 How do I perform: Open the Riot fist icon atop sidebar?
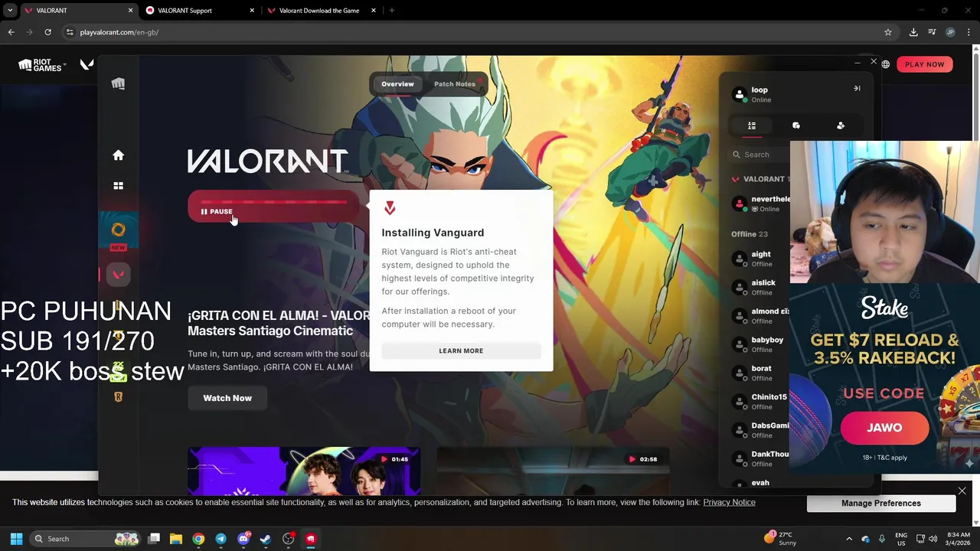pyautogui.click(x=118, y=84)
